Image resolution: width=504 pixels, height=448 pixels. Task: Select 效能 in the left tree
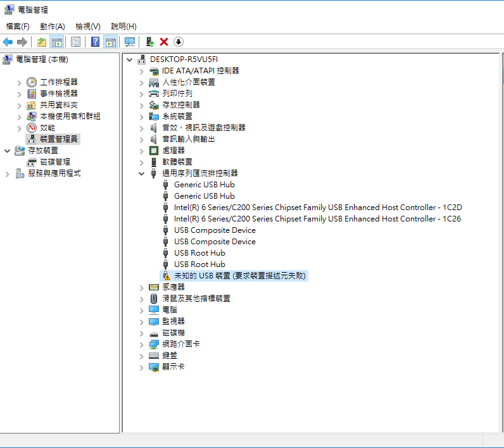pyautogui.click(x=47, y=128)
